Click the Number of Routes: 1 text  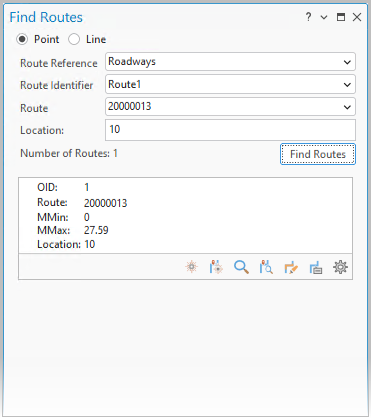[x=69, y=153]
